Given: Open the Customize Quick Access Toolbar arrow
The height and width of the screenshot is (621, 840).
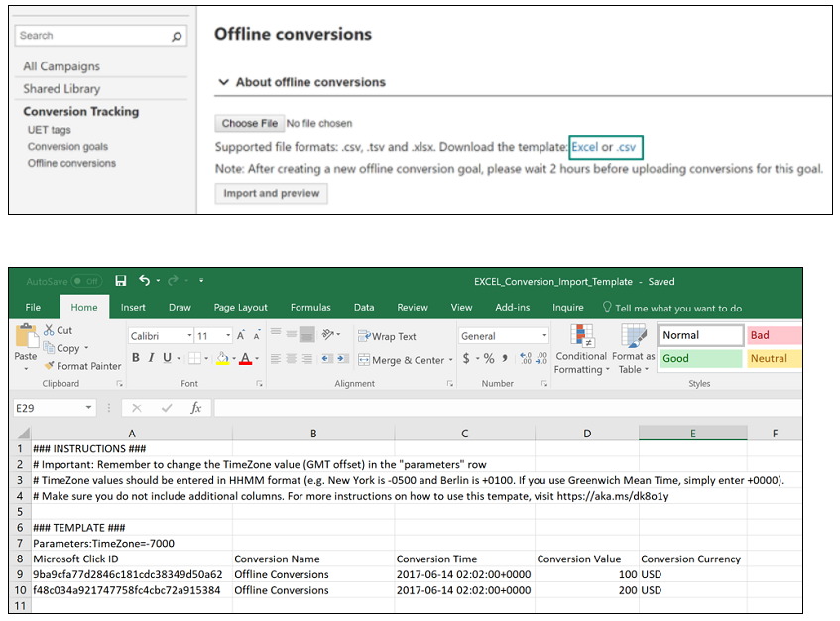Looking at the screenshot, I should click(201, 280).
